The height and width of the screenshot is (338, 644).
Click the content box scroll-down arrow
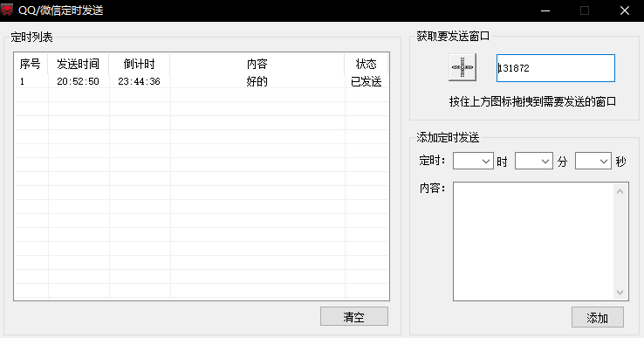click(x=620, y=293)
